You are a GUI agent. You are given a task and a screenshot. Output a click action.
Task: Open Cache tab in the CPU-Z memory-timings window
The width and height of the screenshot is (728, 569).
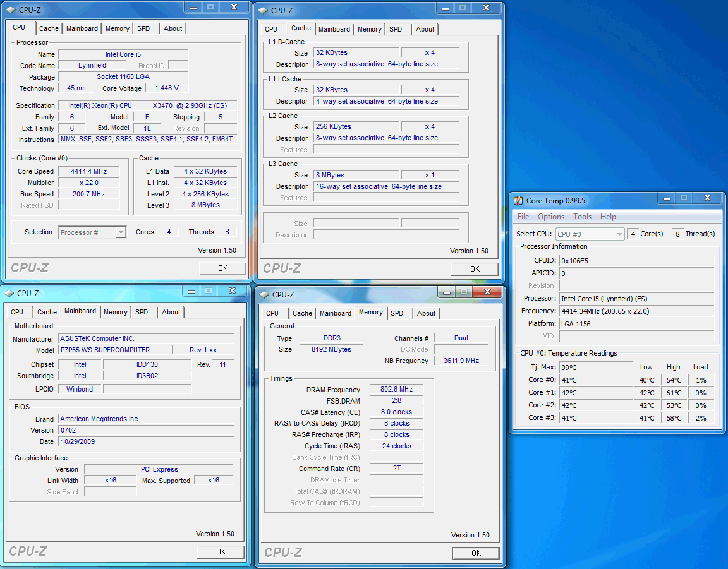tap(302, 313)
